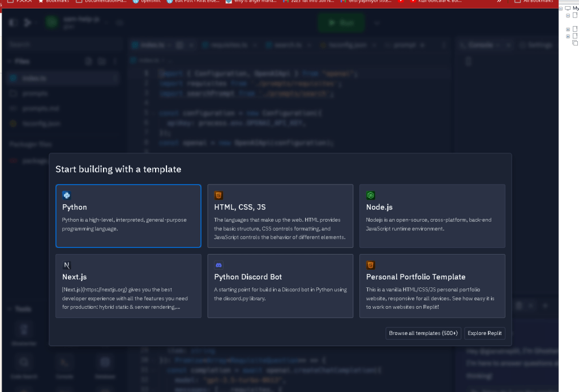Viewport: 579px width, 392px height.
Task: Click HTML5 icon in Personal Portfolio card
Action: coord(370,265)
